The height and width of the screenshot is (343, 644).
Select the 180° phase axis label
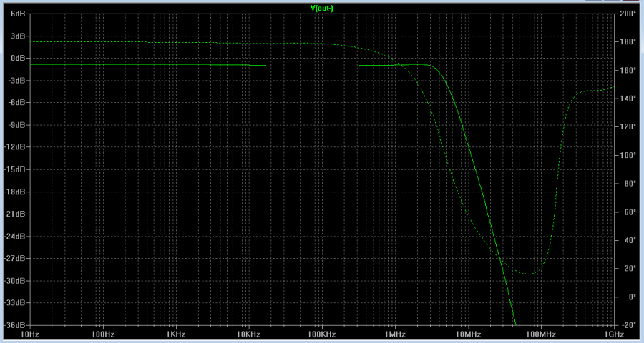click(627, 42)
